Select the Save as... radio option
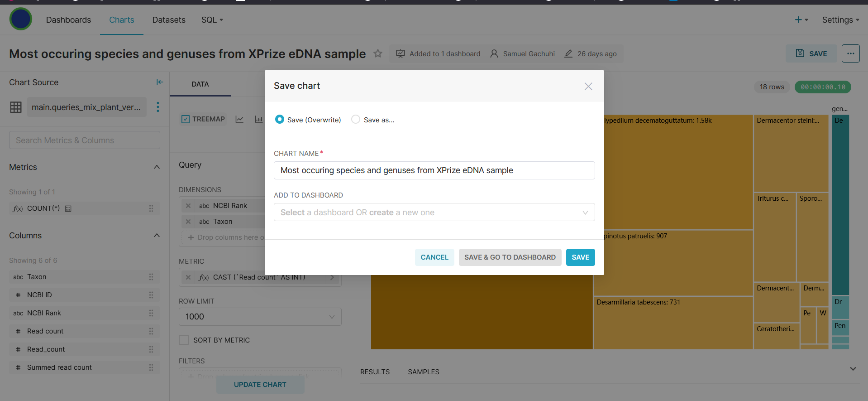 click(x=356, y=119)
